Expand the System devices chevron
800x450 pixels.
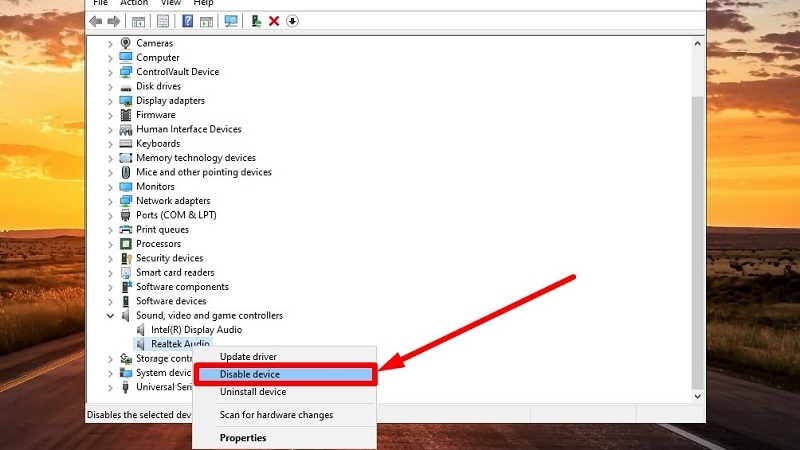pos(110,373)
